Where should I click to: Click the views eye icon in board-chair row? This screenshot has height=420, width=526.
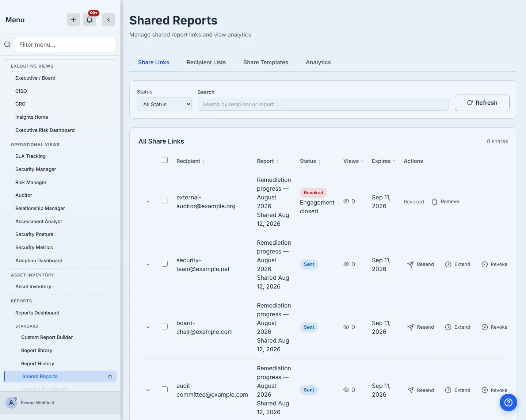(x=346, y=327)
